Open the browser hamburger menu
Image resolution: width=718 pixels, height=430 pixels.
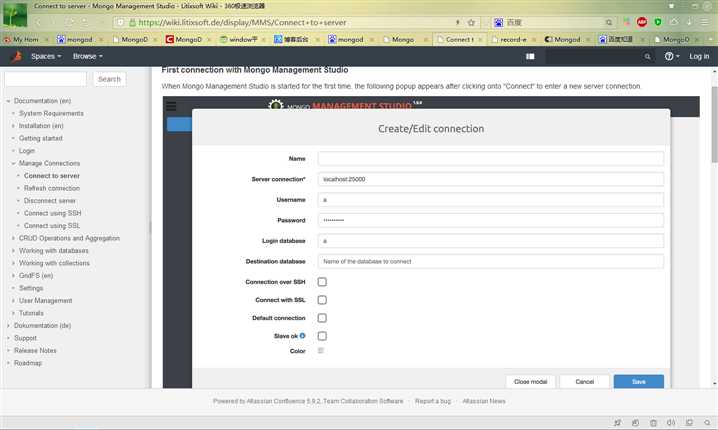coord(704,22)
